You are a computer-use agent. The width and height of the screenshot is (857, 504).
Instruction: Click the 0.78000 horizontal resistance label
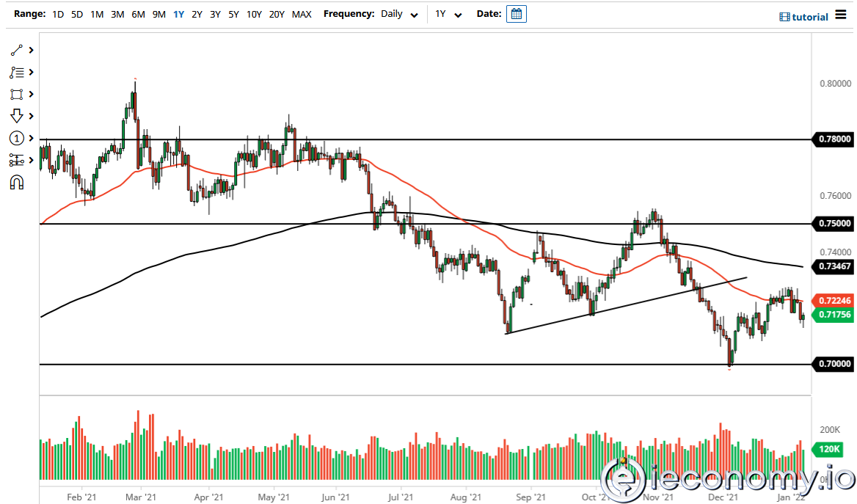click(834, 140)
